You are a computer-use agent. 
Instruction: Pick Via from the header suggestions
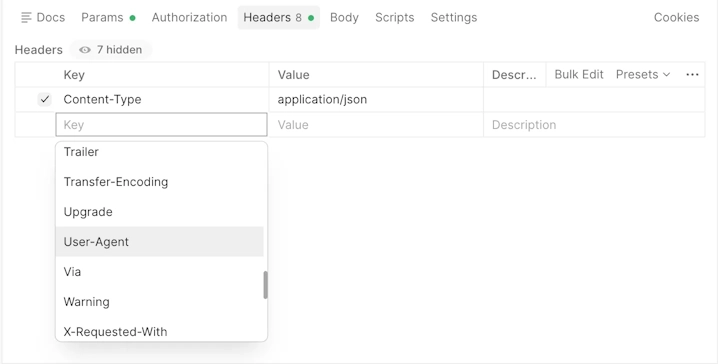(159, 272)
